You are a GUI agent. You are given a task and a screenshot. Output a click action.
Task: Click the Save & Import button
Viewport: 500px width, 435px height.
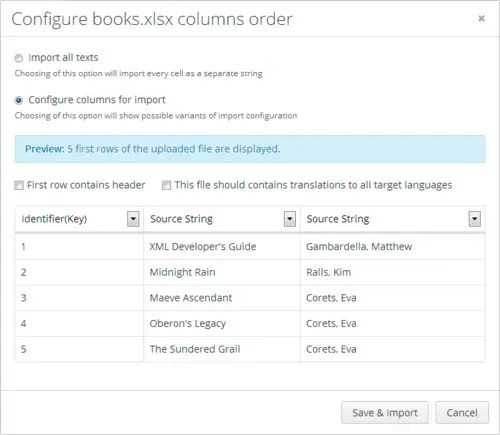385,413
